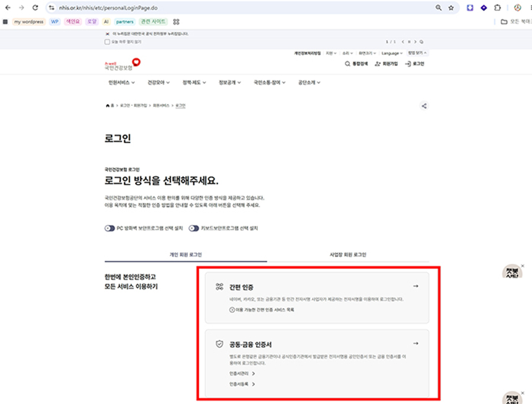
Task: Click the 회원서비스 breadcrumb link
Action: 161,105
